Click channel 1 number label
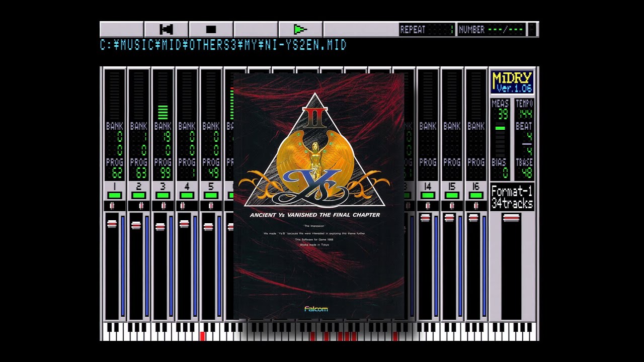This screenshot has height=362, width=644. pos(114,187)
